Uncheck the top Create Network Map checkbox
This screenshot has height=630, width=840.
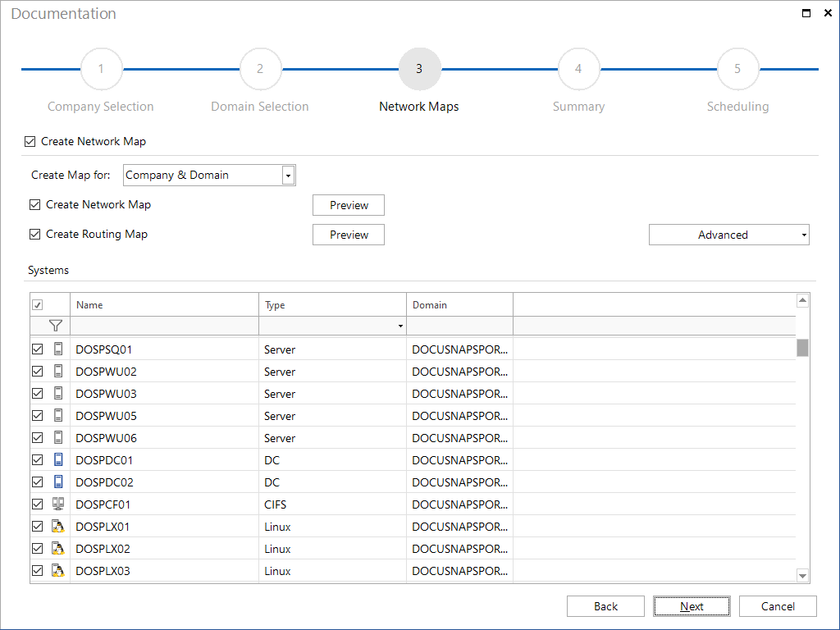[x=30, y=141]
